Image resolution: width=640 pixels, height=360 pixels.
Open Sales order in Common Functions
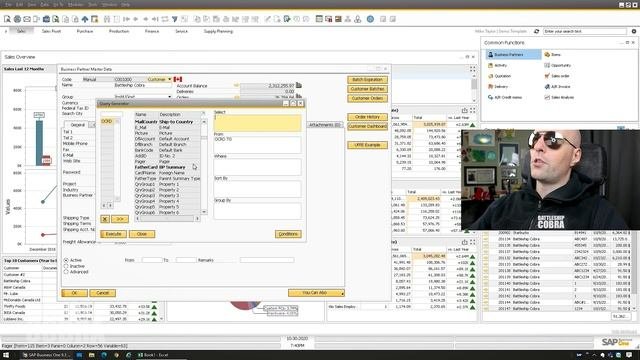click(x=557, y=76)
